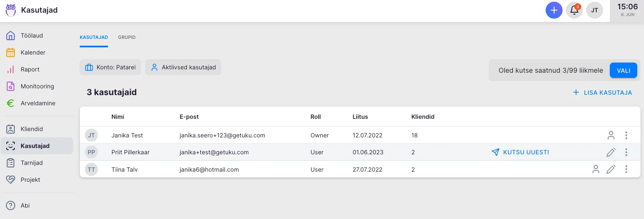Open the Konto: Patarei filter
Image resolution: width=644 pixels, height=219 pixels.
coord(110,67)
